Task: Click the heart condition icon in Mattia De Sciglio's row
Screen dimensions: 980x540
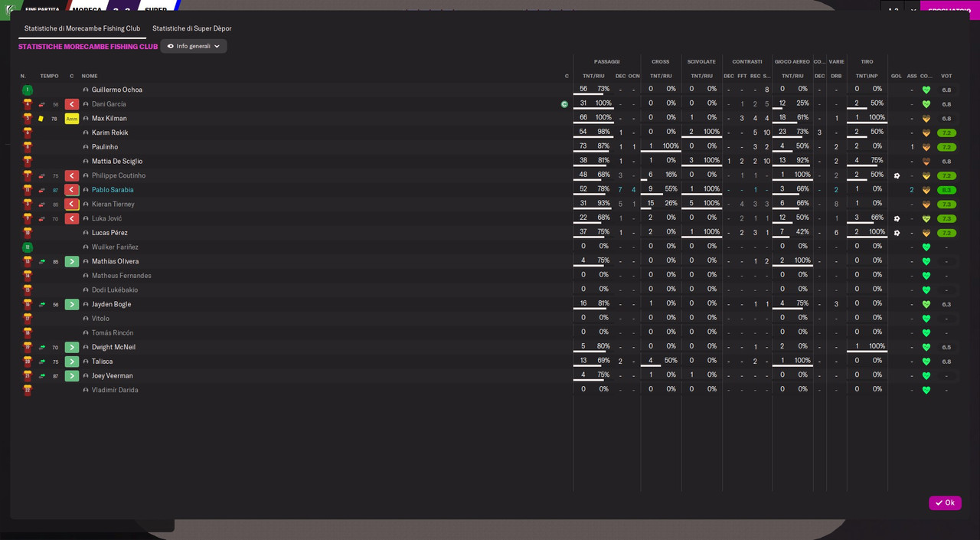Action: click(x=926, y=162)
